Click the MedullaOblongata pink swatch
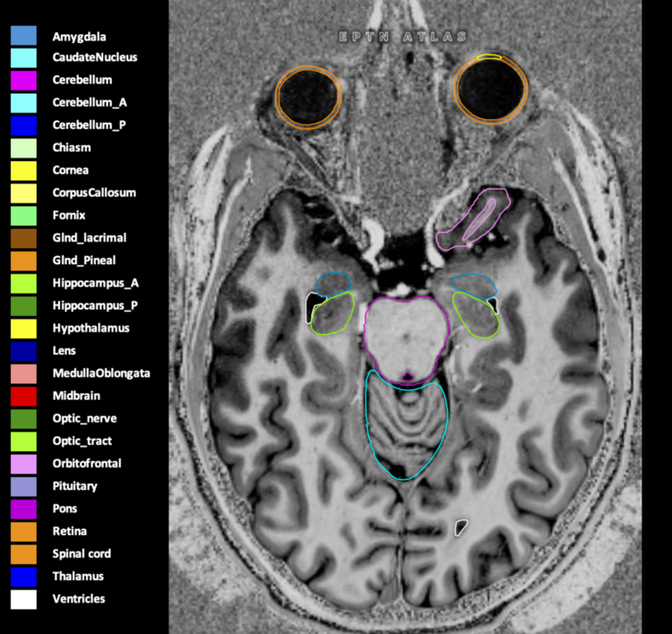 pos(23,374)
